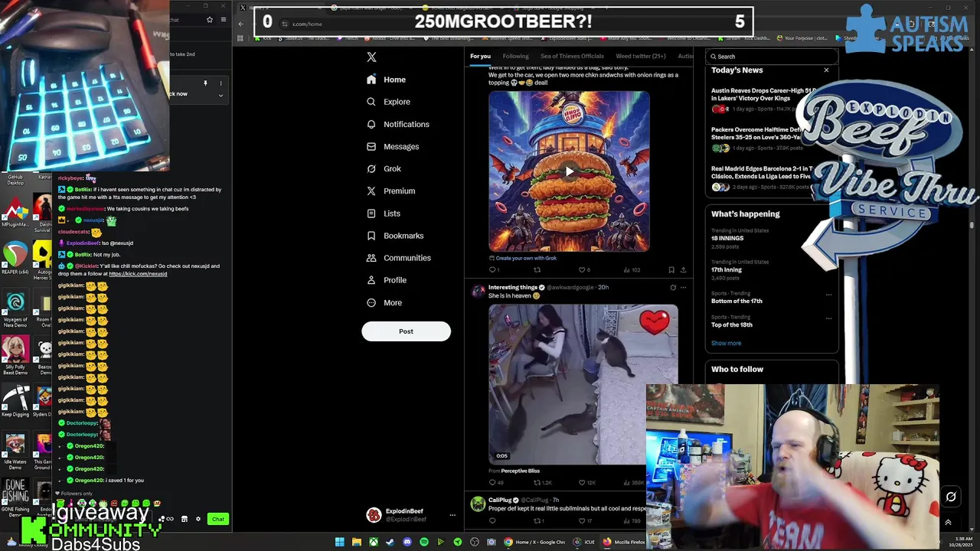Open OBS Studio from taskbar
The width and height of the screenshot is (980, 551).
[x=474, y=542]
